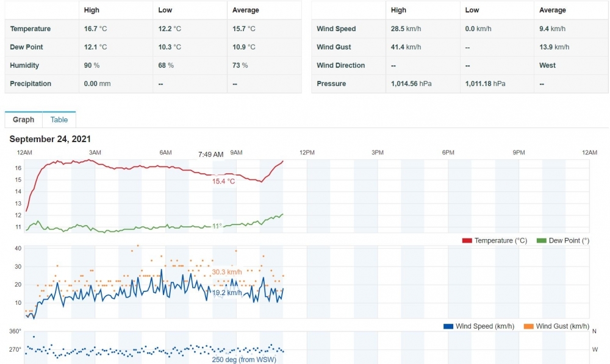Screen dimensions: 610x364
Task: Click the orange Wind Gust legend swatch
Action: [x=529, y=327]
